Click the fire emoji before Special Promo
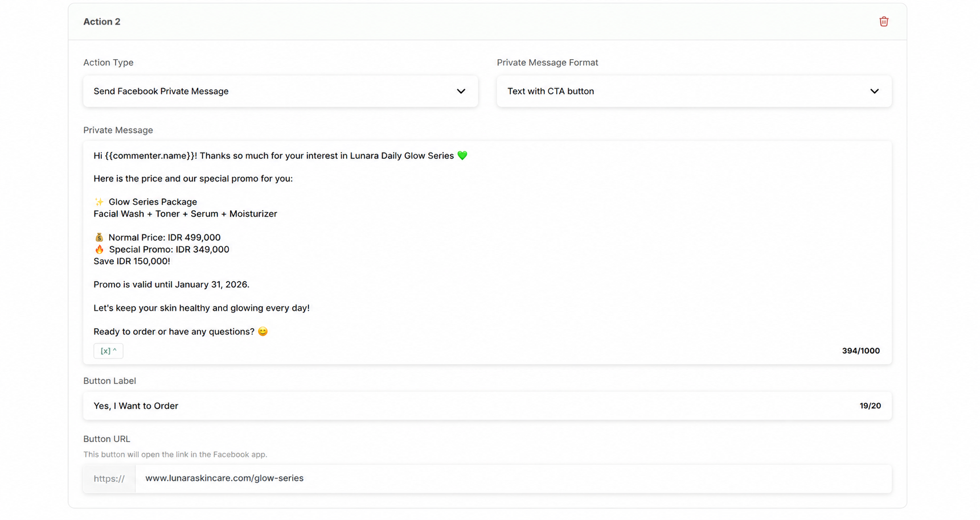Viewport: 980px width, 520px height. [99, 249]
